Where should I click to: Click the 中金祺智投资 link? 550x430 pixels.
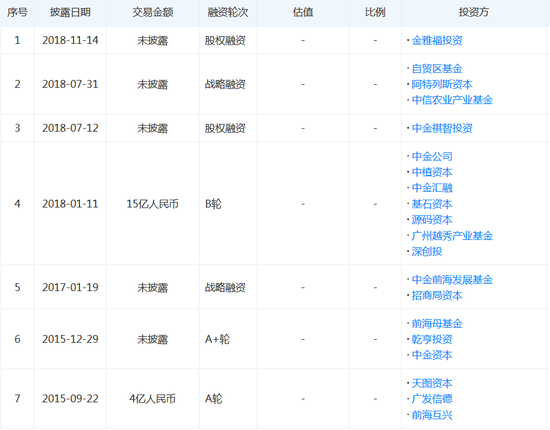pos(442,128)
